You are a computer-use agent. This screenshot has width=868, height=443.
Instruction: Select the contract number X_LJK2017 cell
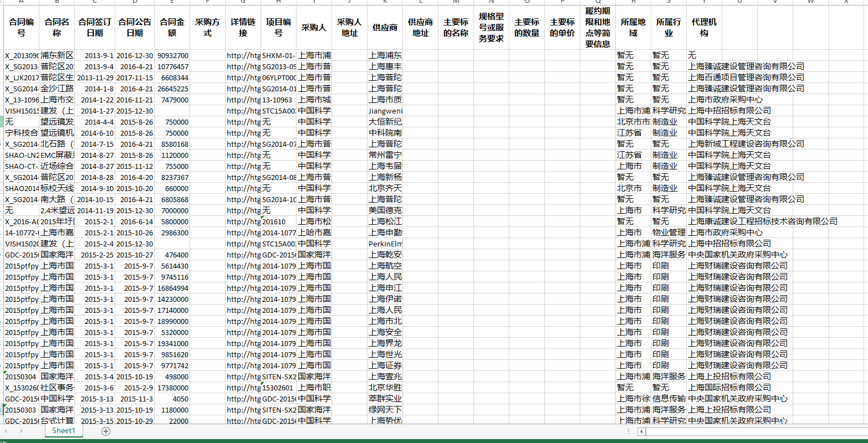22,78
